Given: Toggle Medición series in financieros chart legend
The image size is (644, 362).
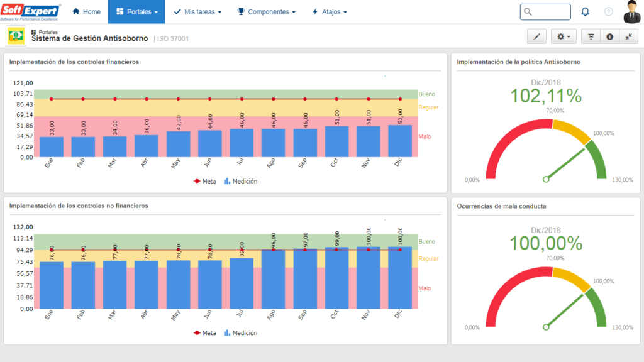Looking at the screenshot, I should click(241, 181).
